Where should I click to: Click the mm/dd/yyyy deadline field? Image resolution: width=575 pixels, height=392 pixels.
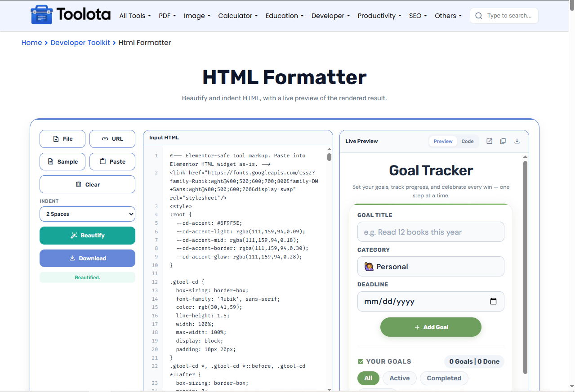coord(431,302)
